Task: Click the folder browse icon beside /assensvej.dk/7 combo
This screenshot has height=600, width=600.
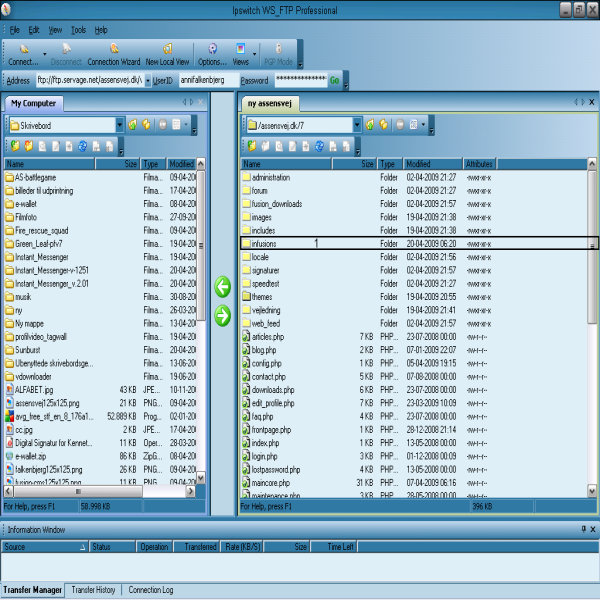Action: (383, 125)
